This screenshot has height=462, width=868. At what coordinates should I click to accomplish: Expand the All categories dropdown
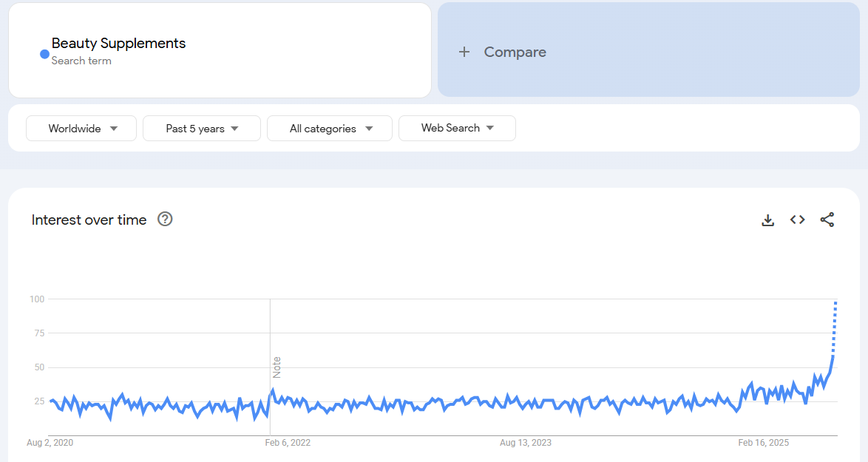(x=329, y=129)
